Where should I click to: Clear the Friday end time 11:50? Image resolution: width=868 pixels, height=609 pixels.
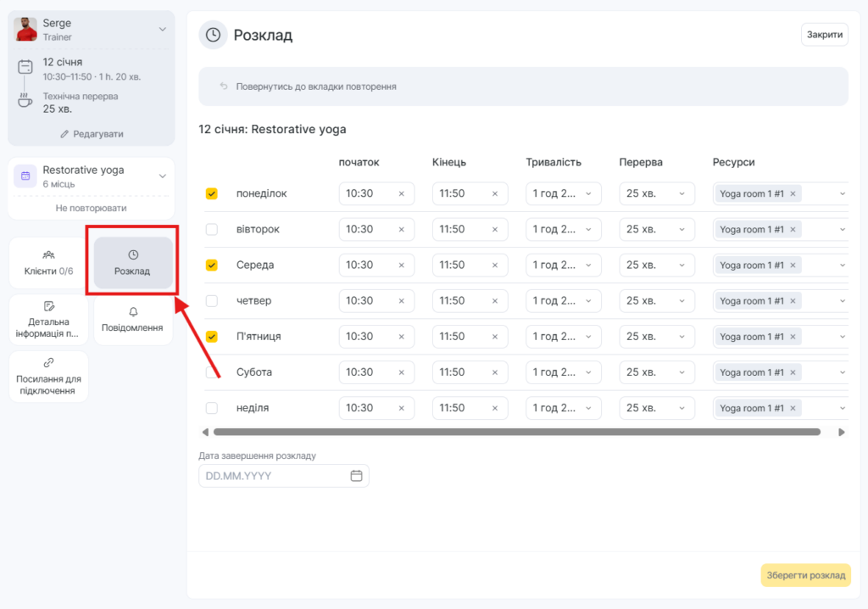tap(494, 337)
